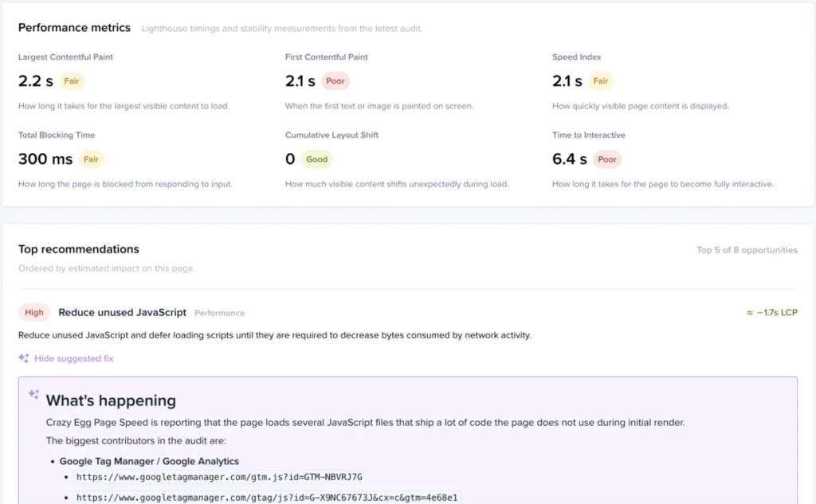Select the Fair badge for Largest Contentful Paint

71,81
